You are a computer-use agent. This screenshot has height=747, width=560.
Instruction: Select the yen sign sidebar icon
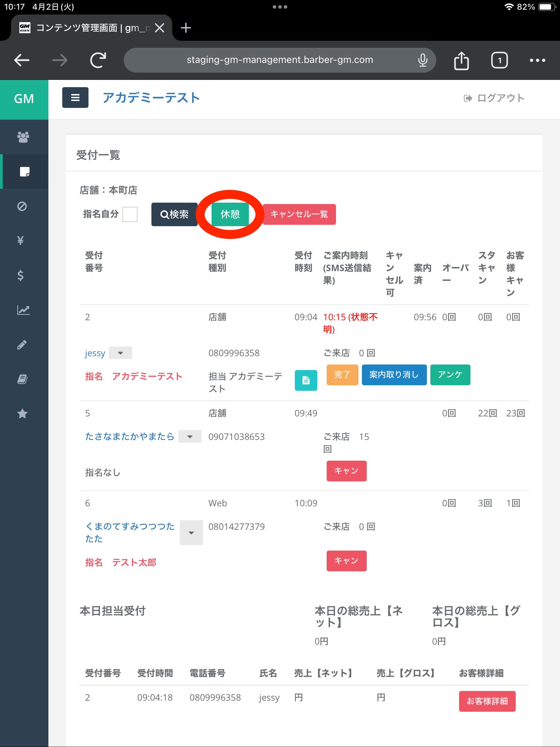(x=21, y=240)
